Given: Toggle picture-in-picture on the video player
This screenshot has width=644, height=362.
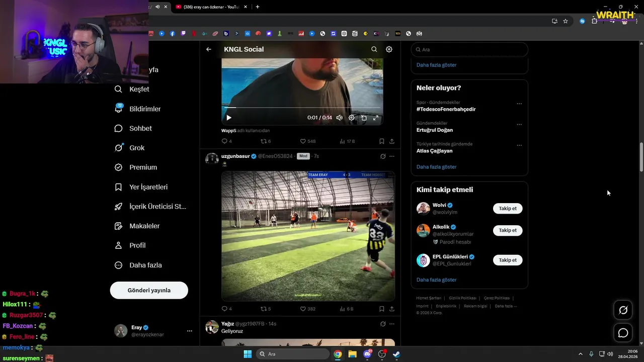Looking at the screenshot, I should [x=364, y=118].
